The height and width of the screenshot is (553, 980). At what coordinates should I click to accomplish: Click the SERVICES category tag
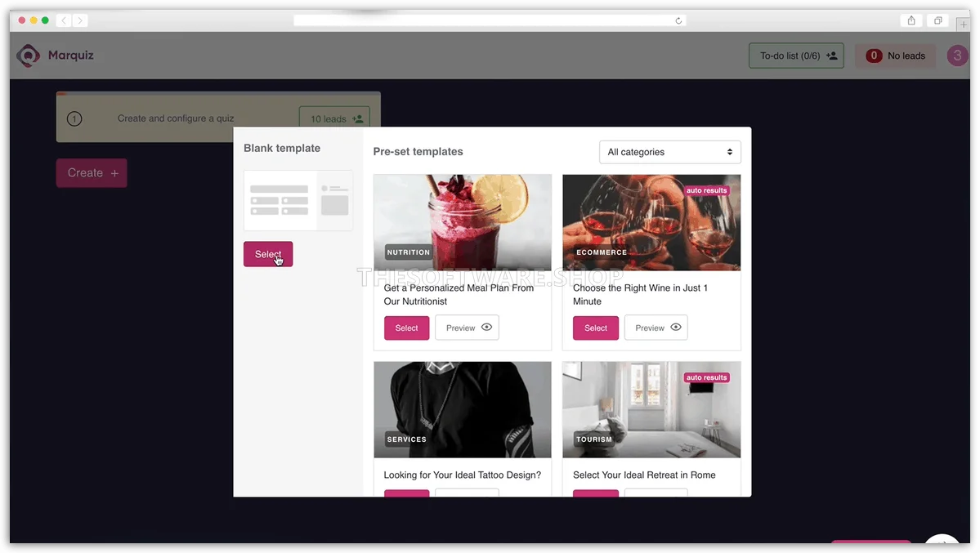[x=407, y=439]
